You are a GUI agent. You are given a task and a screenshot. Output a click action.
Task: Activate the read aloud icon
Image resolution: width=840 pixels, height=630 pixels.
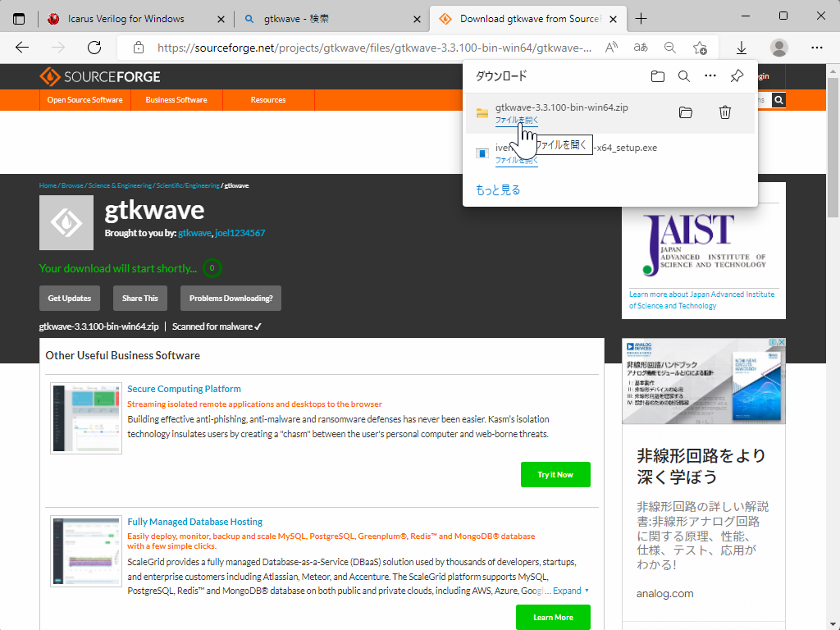(611, 48)
